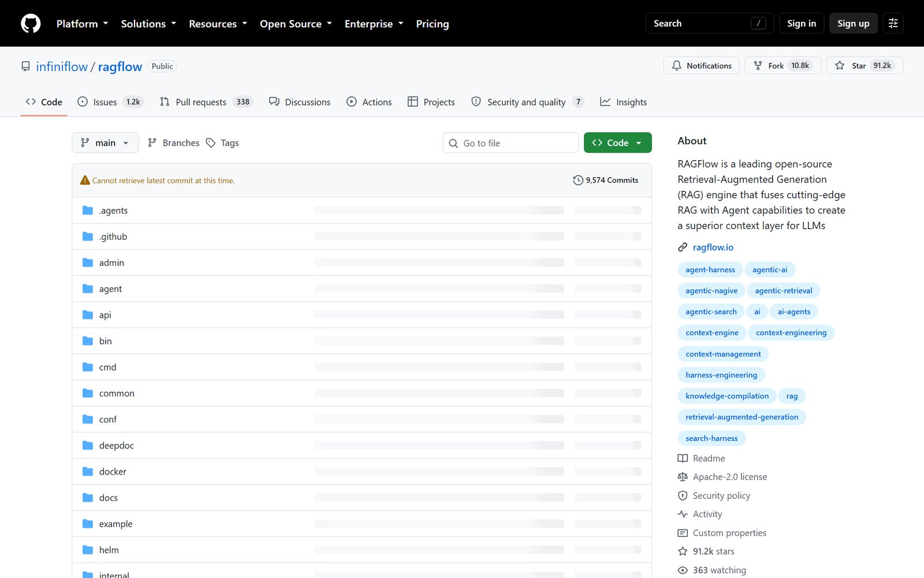
Task: Click the admin folder icon
Action: [88, 262]
